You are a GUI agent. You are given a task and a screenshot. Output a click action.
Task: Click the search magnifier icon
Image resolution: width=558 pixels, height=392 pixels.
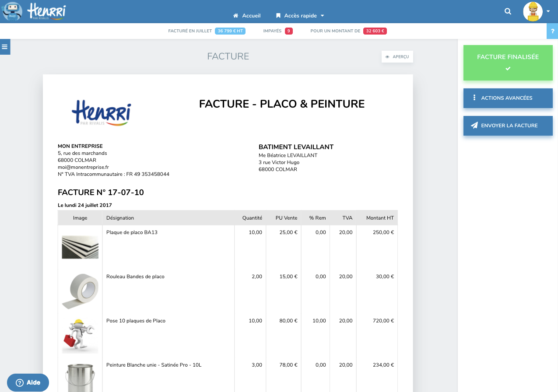click(508, 12)
